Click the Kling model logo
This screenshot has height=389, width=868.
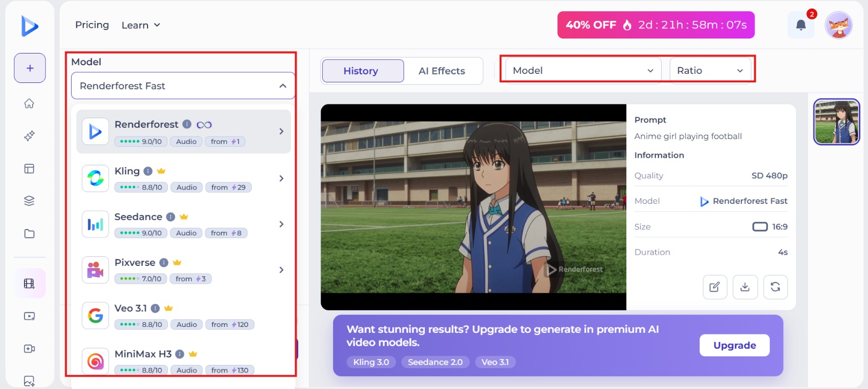95,178
